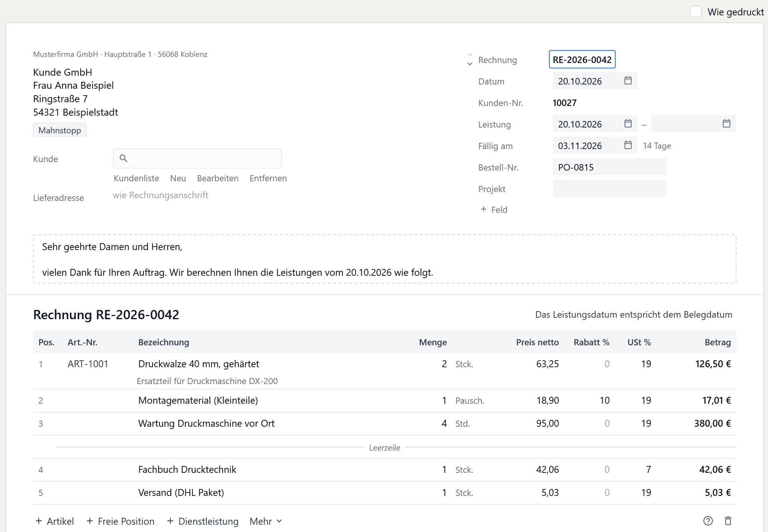The height and width of the screenshot is (532, 768).
Task: Toggle the Mahnstopp tag
Action: (x=60, y=130)
